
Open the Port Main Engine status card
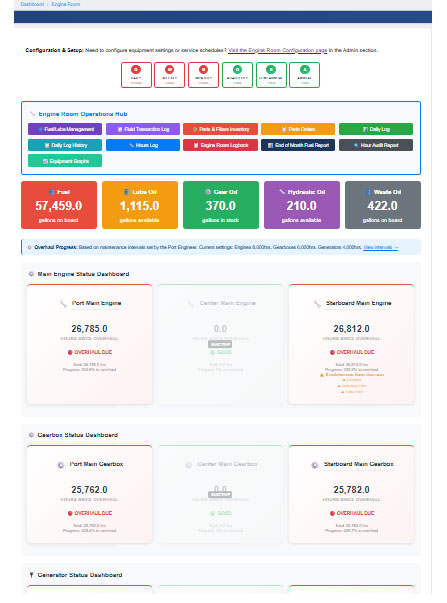(x=90, y=344)
